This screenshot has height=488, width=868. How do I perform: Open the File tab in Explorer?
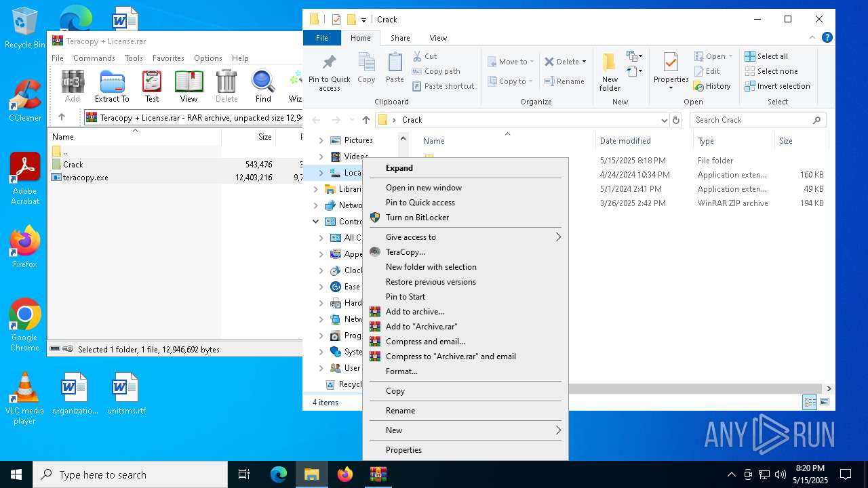(x=322, y=38)
